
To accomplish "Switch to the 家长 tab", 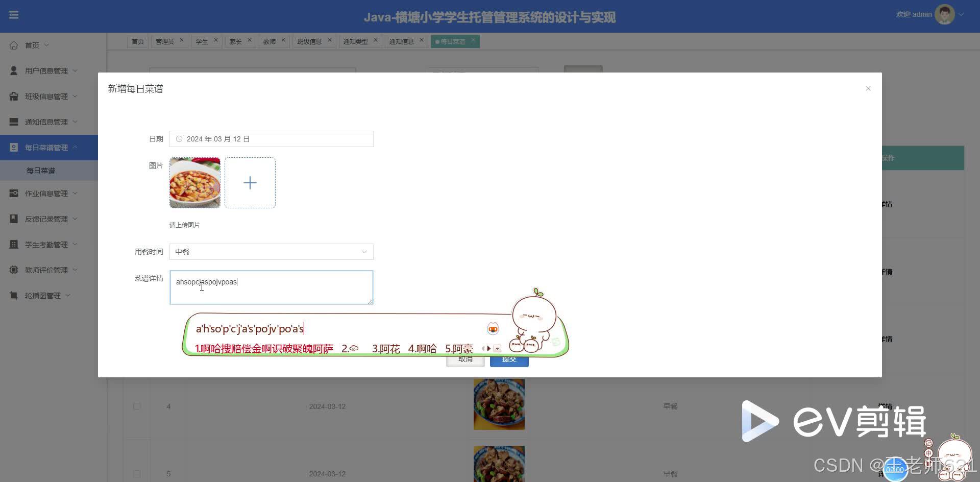I will (235, 41).
